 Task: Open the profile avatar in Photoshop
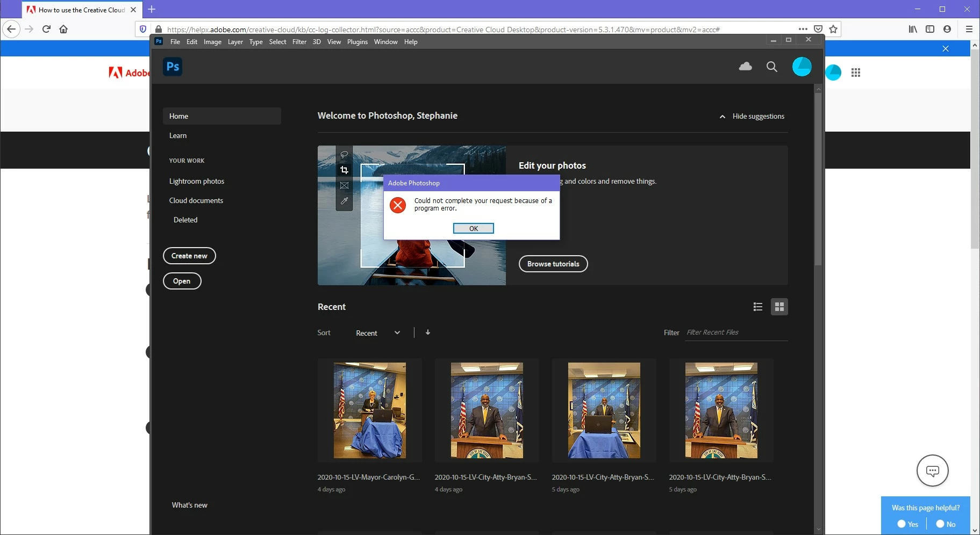click(x=802, y=67)
